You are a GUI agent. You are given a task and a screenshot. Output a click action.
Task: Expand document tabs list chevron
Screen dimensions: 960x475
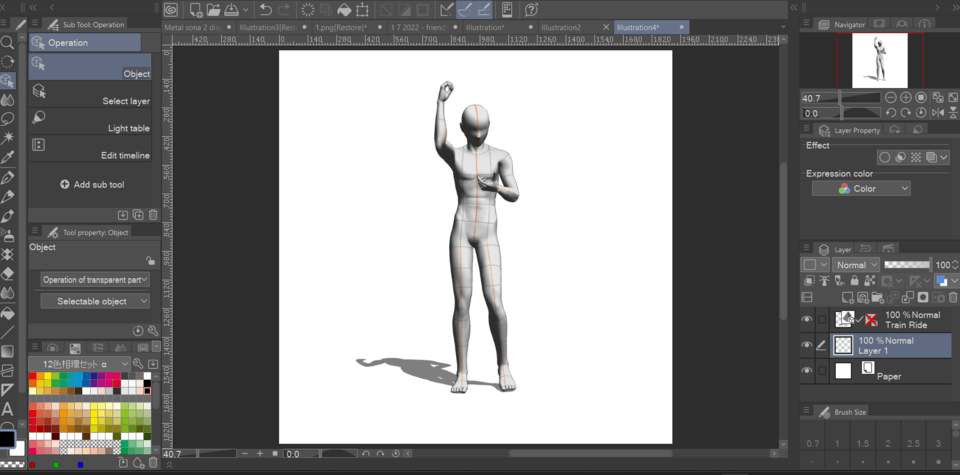[784, 28]
